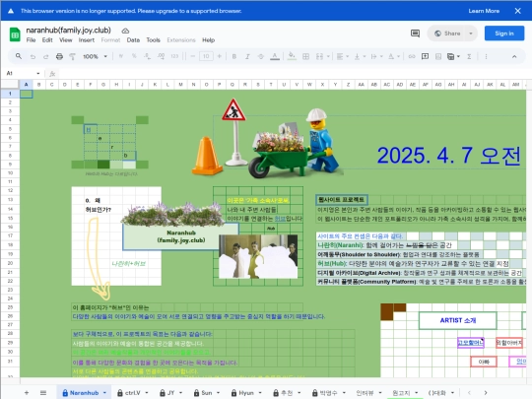Viewport: 532px width, 399px height.
Task: Toggle italic formatting
Action: [x=247, y=56]
